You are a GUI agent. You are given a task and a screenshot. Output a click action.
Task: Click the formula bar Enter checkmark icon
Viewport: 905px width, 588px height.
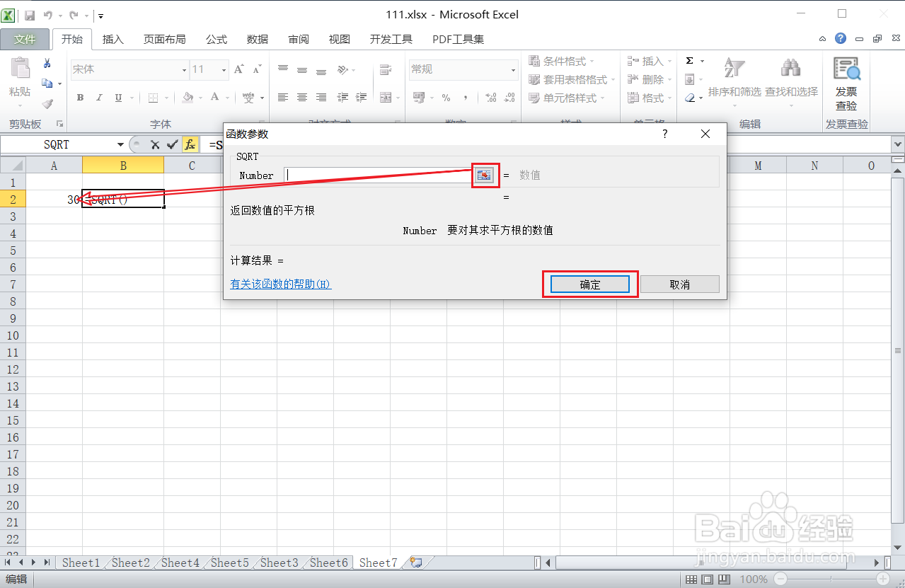[x=172, y=144]
